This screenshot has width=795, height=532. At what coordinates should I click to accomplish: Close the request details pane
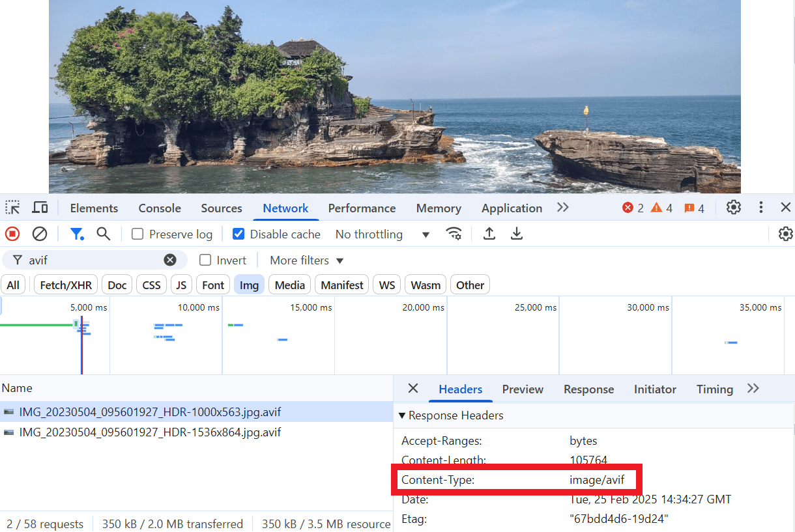click(413, 389)
